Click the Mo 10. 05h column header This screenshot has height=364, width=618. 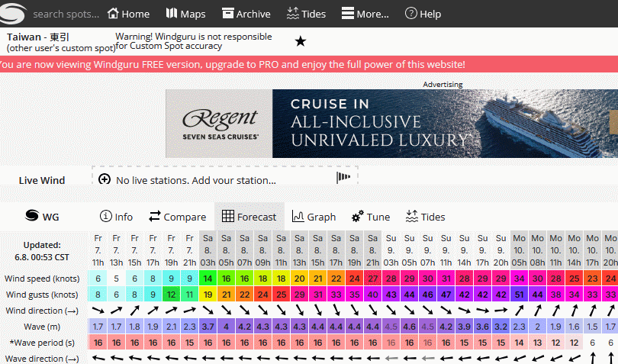tap(519, 250)
